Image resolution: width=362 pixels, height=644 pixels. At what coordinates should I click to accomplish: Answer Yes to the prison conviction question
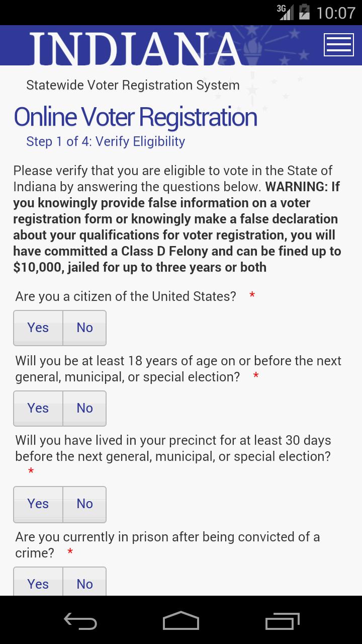[x=38, y=584]
